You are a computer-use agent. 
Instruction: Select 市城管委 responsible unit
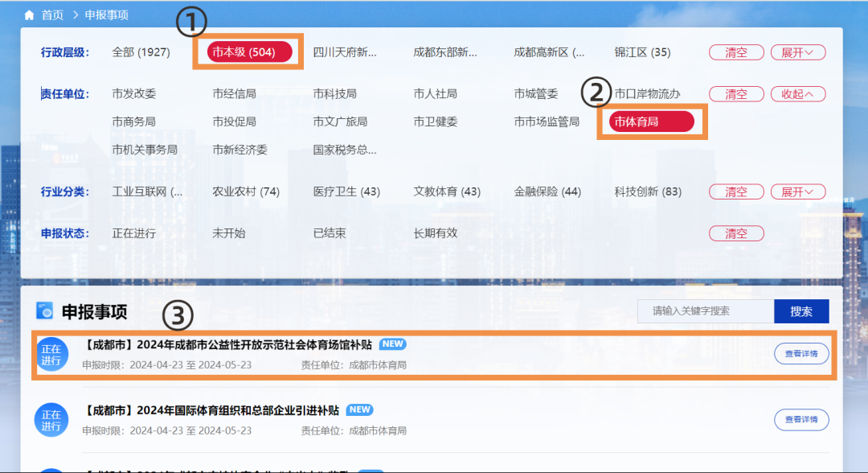pyautogui.click(x=536, y=93)
